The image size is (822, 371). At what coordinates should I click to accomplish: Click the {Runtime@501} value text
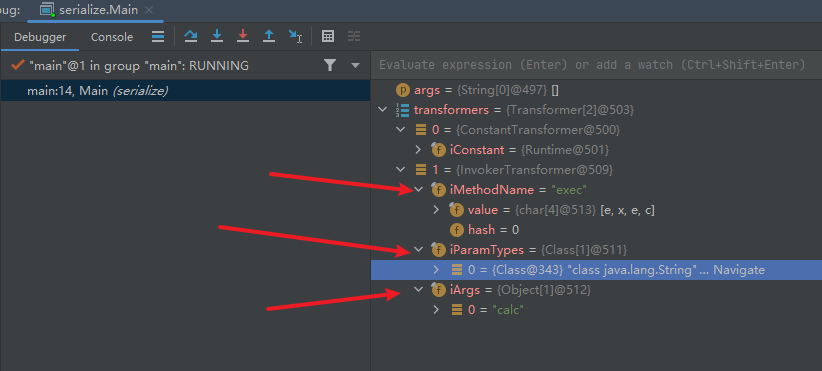pyautogui.click(x=564, y=150)
